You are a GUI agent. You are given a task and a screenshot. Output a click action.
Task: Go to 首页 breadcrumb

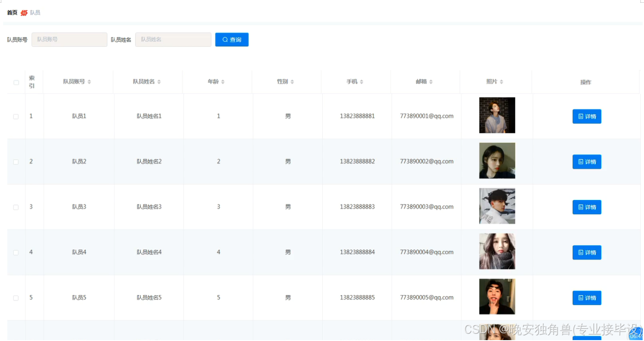tap(12, 13)
